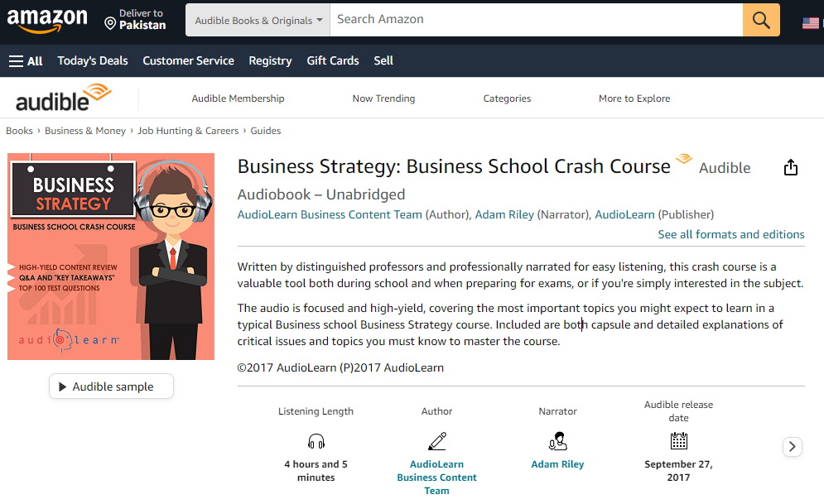Screen dimensions: 824x504
Task: Open the Sell page
Action: click(x=383, y=61)
